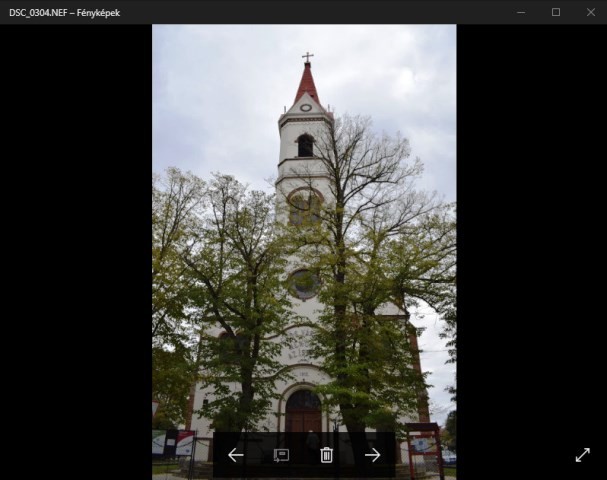Maximize the Fényképek window
Screen dimensions: 607x480
[556, 12]
